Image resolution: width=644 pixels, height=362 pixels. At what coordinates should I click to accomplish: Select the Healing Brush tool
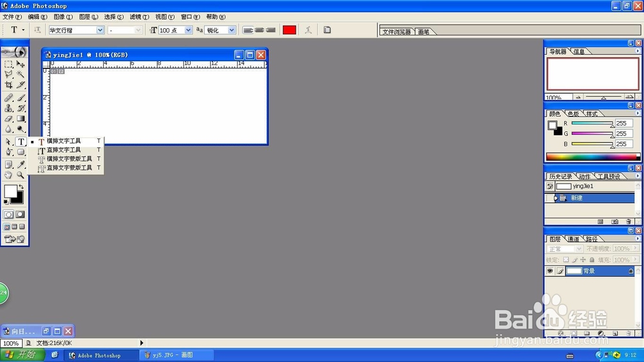(x=8, y=98)
